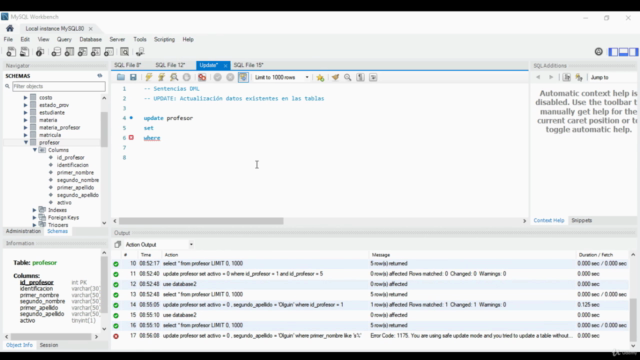Select output row 17 with error code 1175
Screen dimensions: 640x360
(x=371, y=336)
